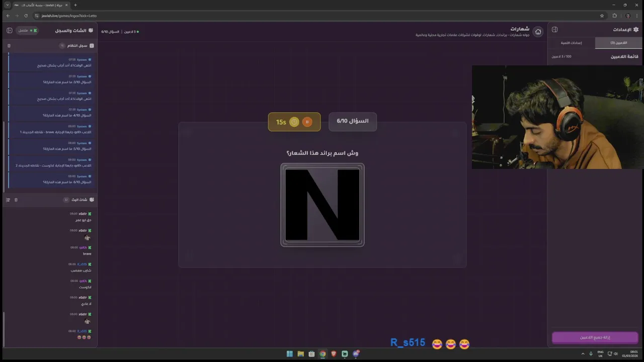Click the yellow clock icon beside 15s
This screenshot has height=362, width=644.
294,122
